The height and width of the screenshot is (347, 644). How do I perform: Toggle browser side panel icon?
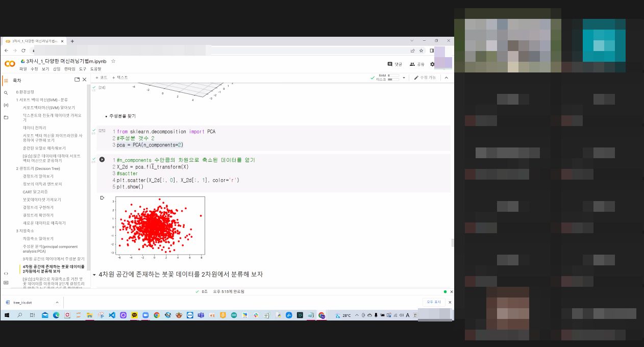432,51
